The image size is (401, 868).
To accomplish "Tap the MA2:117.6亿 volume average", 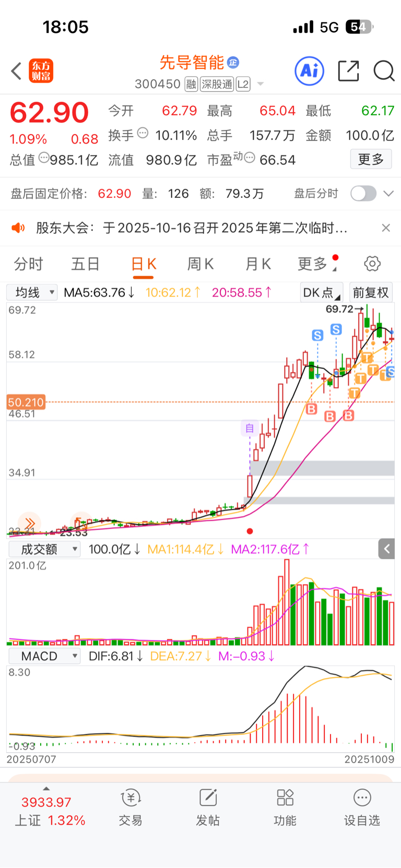I will (270, 549).
